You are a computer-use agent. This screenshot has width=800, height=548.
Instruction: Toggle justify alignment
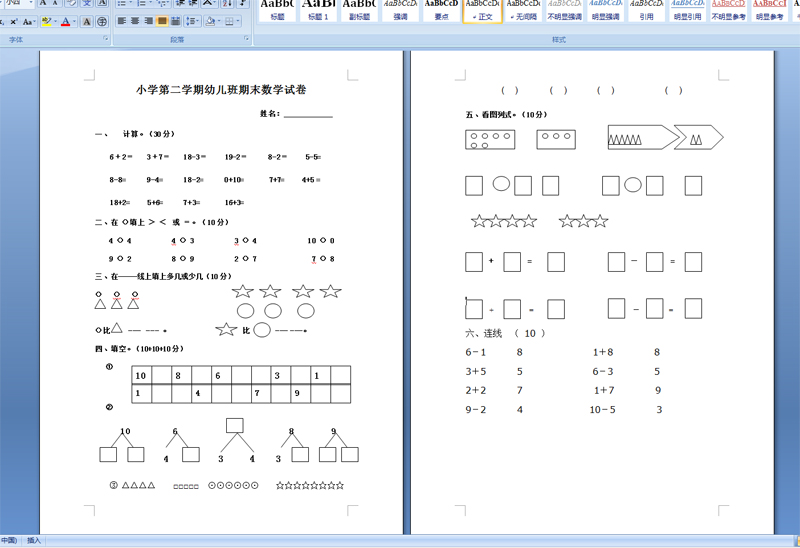[x=162, y=21]
